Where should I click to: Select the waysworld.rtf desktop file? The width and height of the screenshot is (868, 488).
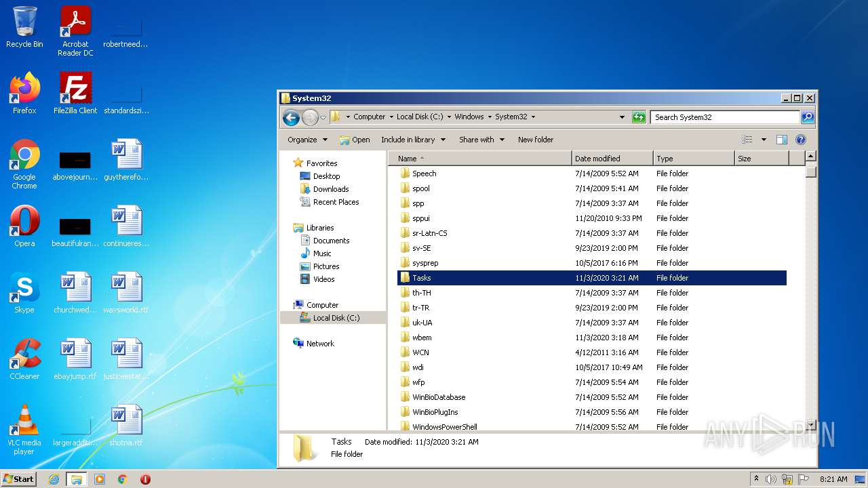[126, 293]
